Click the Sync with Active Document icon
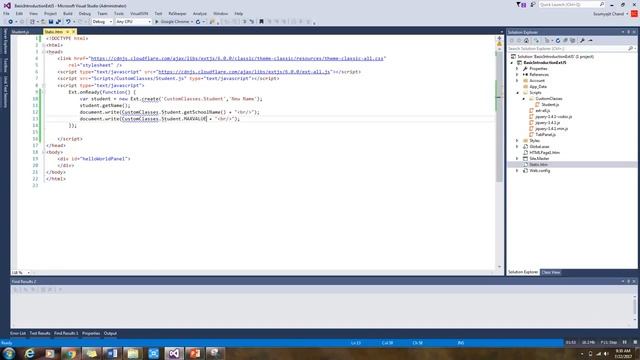Viewport: 640px width, 360px height. pos(536,40)
